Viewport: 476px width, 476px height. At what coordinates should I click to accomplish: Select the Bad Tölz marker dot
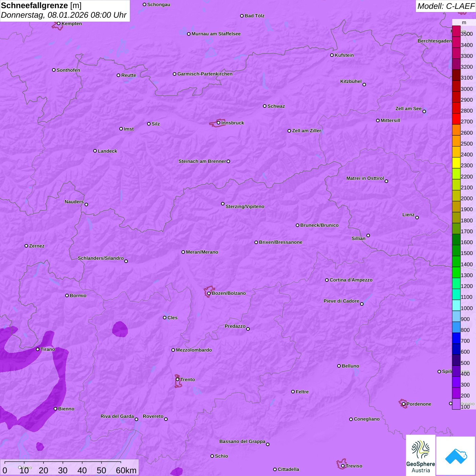pos(242,16)
